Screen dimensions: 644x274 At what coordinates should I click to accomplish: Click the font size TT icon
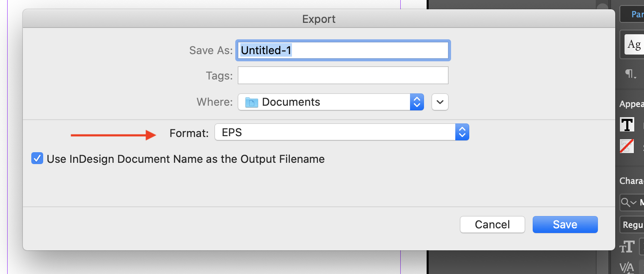tap(627, 247)
